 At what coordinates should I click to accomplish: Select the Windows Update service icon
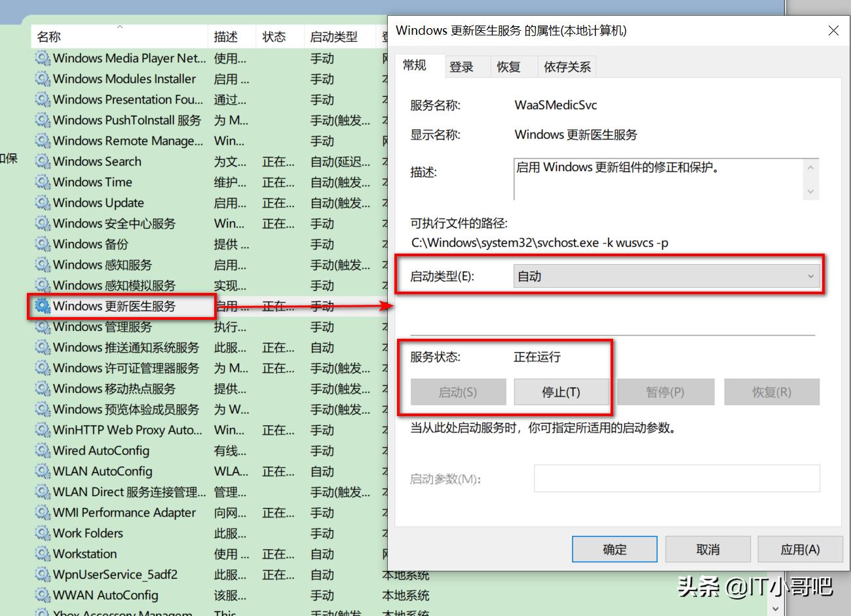click(x=43, y=202)
